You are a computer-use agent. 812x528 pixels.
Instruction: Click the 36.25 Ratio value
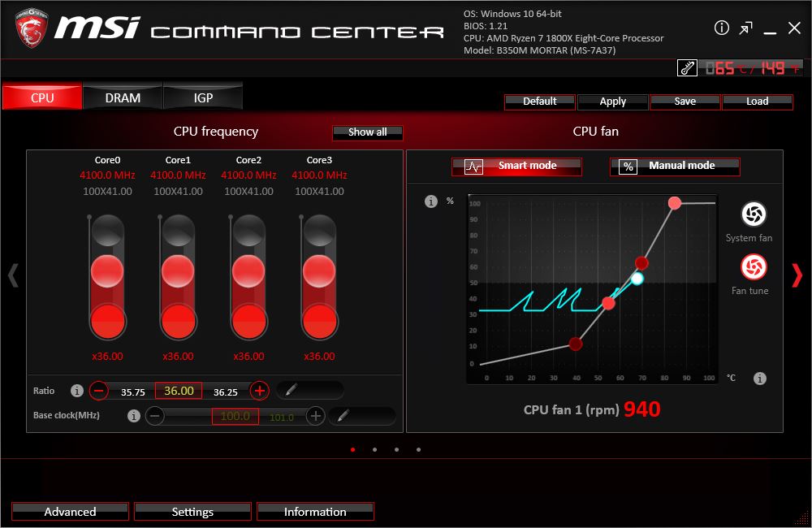point(225,392)
